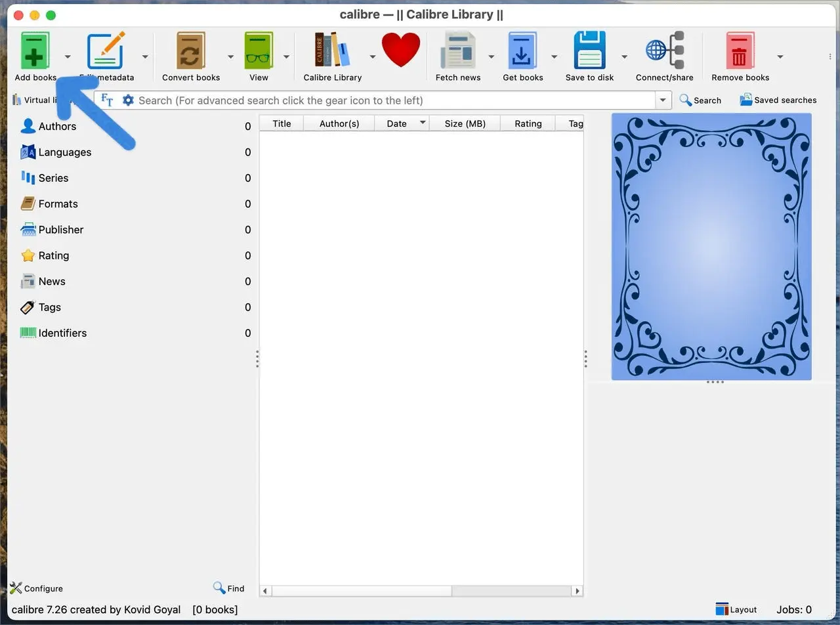Open the Calibre Library bookshelf icon
The width and height of the screenshot is (840, 625).
click(332, 51)
